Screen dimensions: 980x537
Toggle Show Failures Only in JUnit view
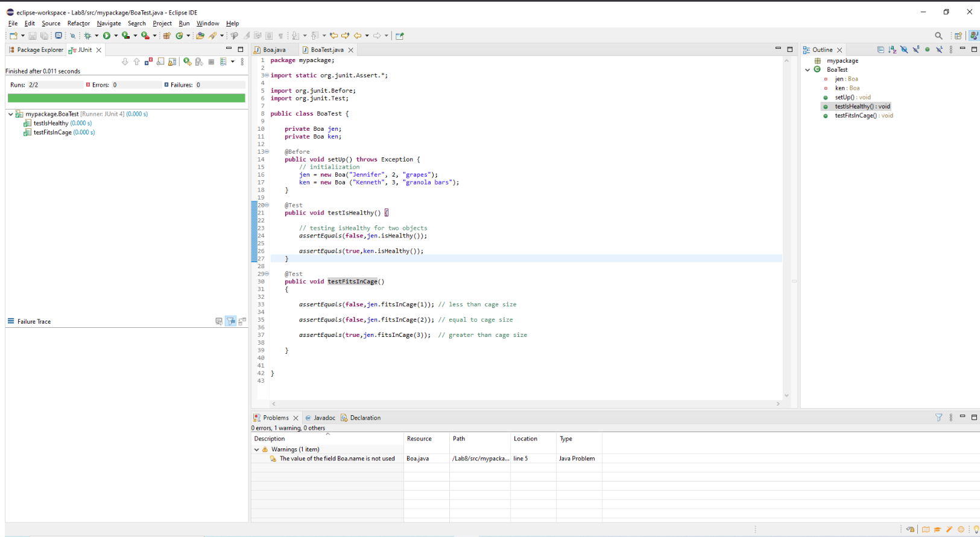pyautogui.click(x=148, y=61)
